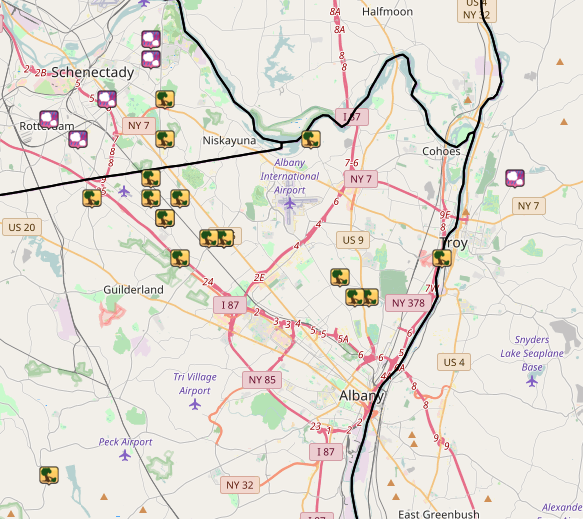Click the cloud marker on exit 5 in Schenectady

tap(107, 99)
